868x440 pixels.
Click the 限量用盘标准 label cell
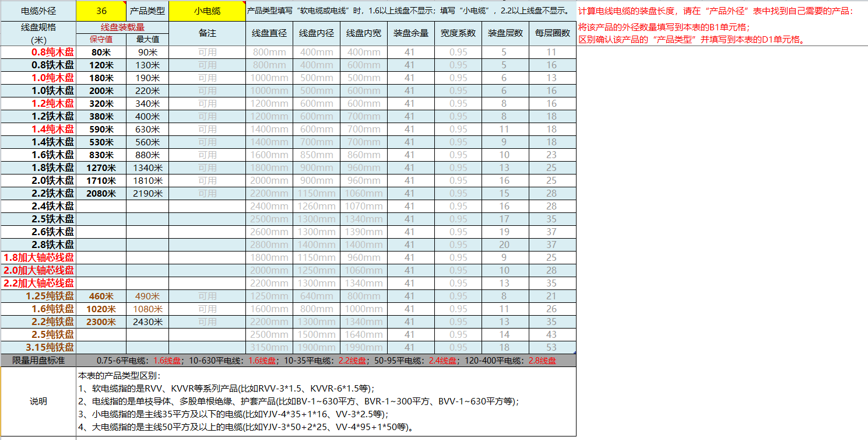click(38, 361)
